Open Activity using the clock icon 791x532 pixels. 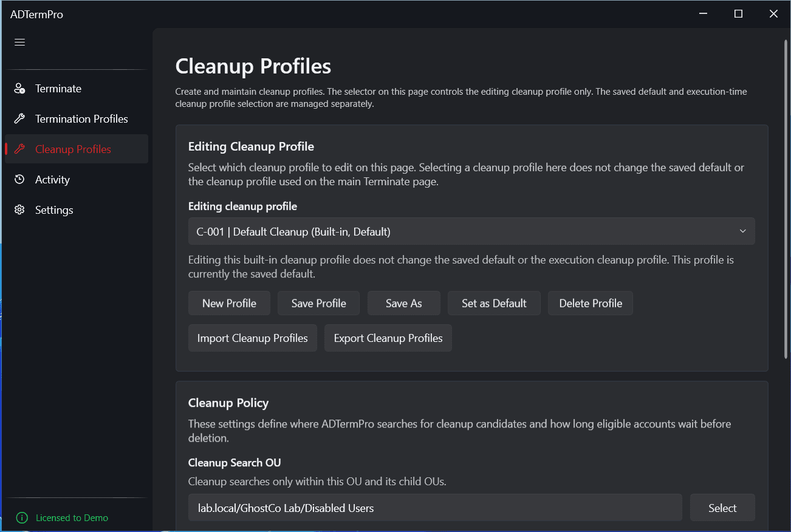(19, 179)
